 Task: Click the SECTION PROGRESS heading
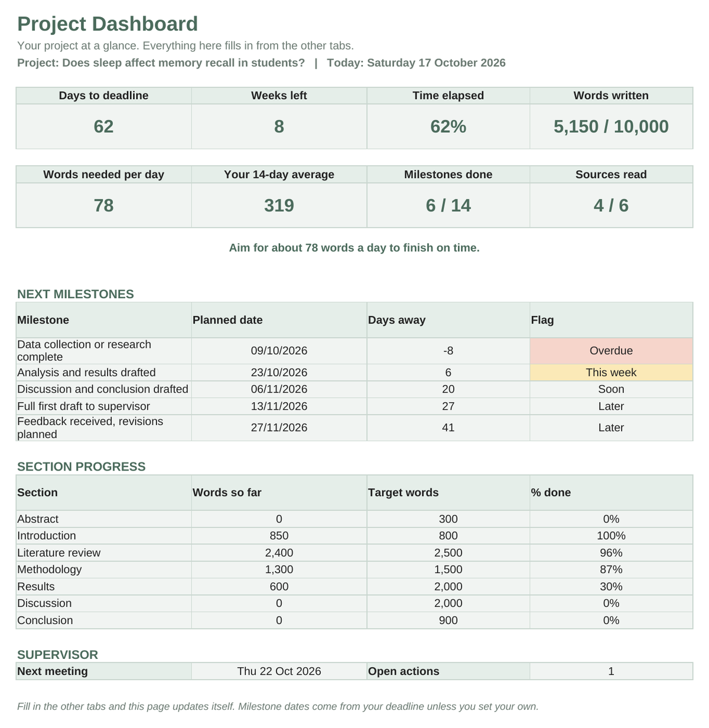81,466
